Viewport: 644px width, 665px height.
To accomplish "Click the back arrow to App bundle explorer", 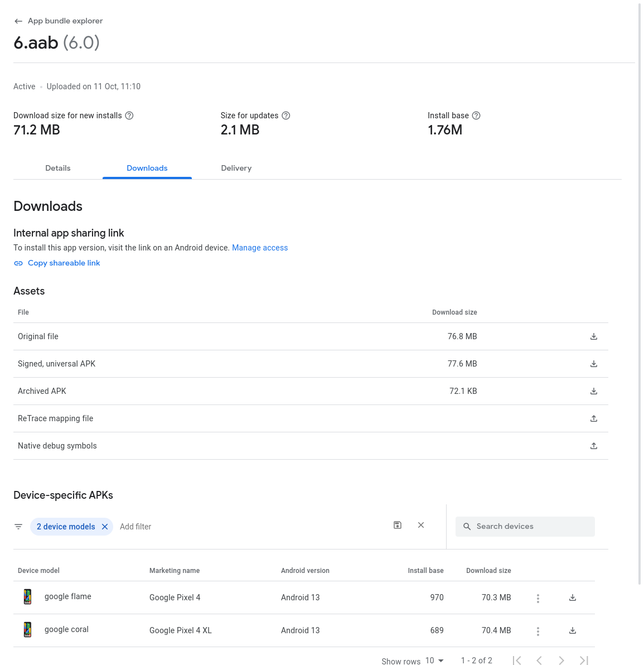I will click(18, 21).
